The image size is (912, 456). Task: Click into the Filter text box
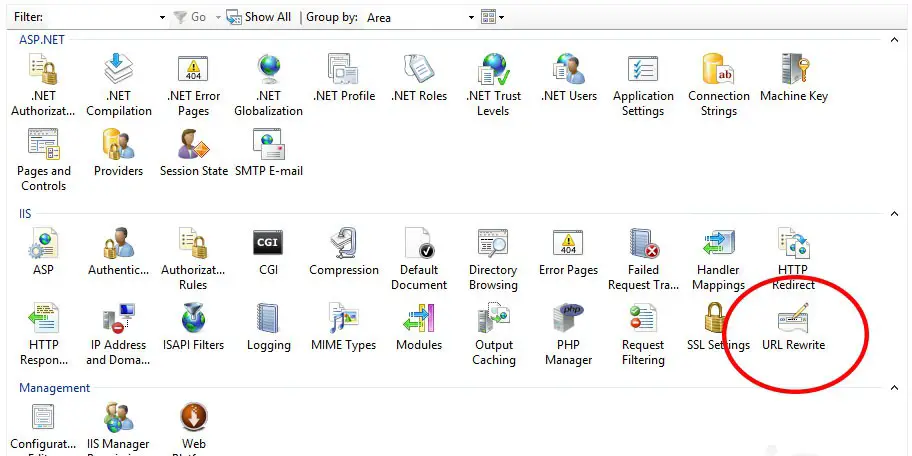(x=100, y=17)
